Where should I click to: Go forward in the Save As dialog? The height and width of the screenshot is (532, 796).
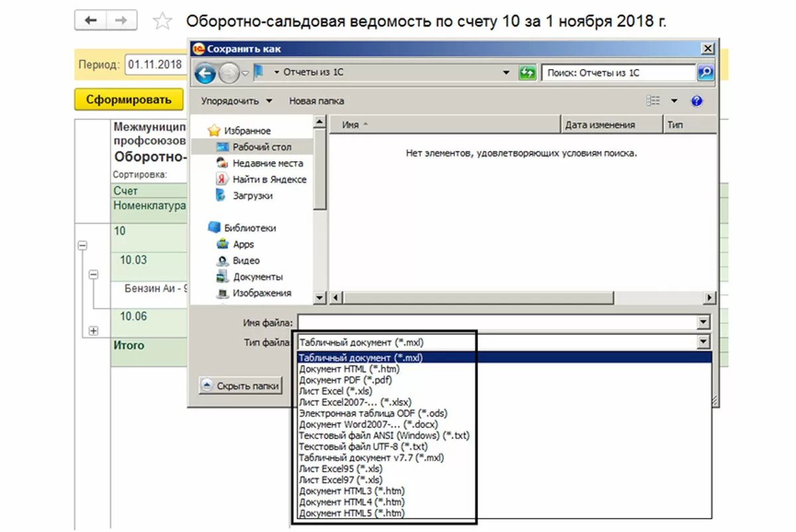[x=229, y=73]
